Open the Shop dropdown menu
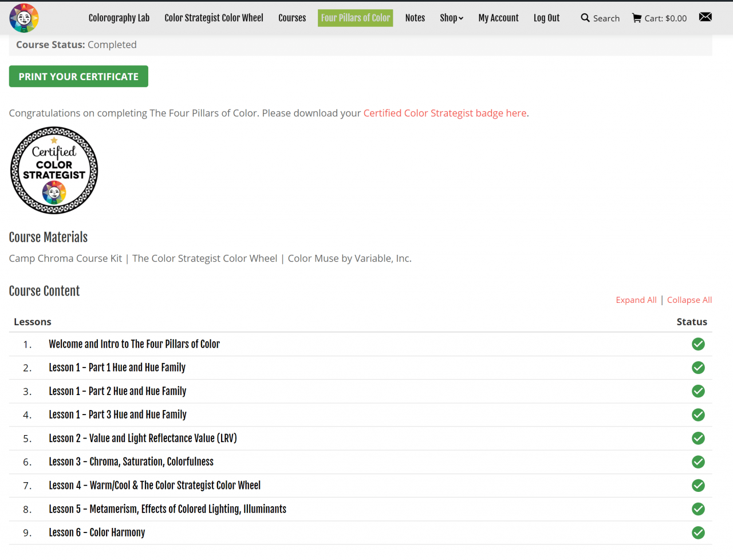Image resolution: width=733 pixels, height=560 pixels. (x=451, y=18)
